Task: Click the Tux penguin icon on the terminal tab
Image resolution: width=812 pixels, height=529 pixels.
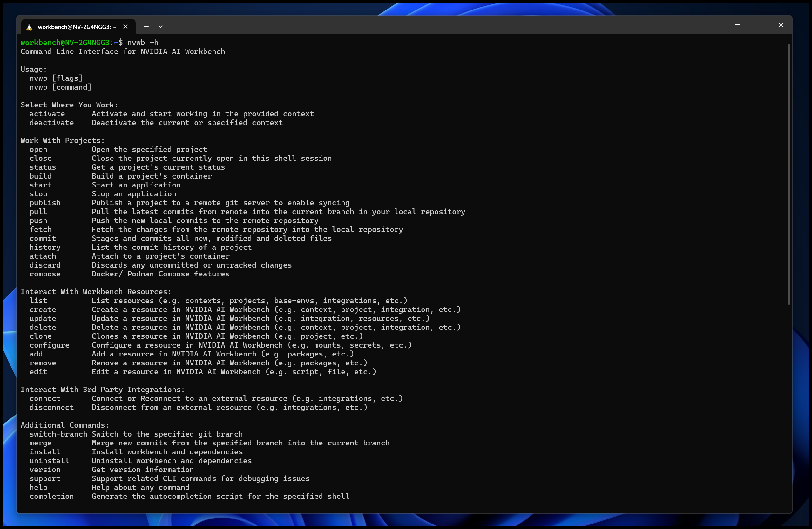Action: pos(29,26)
